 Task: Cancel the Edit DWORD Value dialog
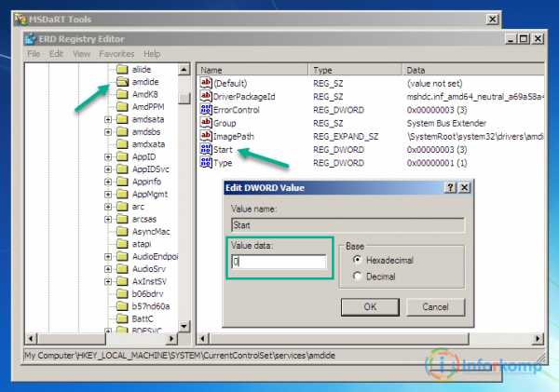click(435, 307)
